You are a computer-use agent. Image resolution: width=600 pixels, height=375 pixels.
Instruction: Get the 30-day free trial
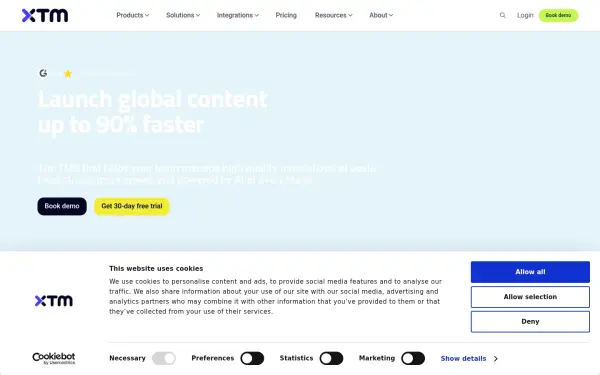pos(132,206)
